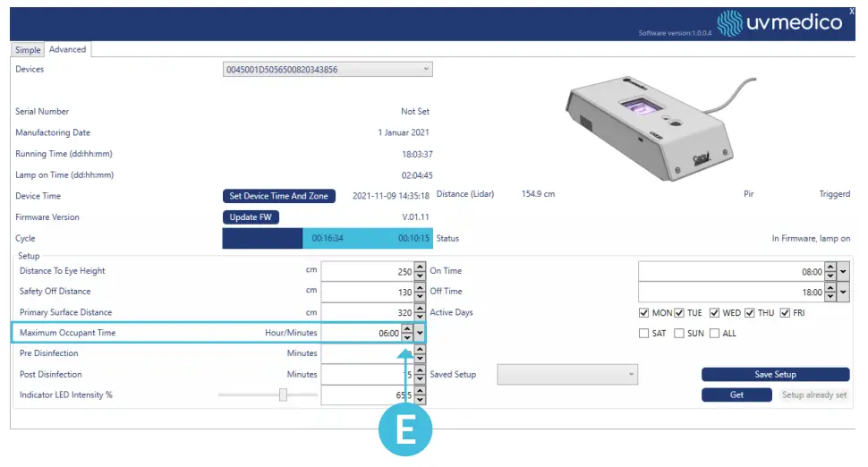Click the Off Time input field
This screenshot has height=467, width=868.
pos(731,292)
